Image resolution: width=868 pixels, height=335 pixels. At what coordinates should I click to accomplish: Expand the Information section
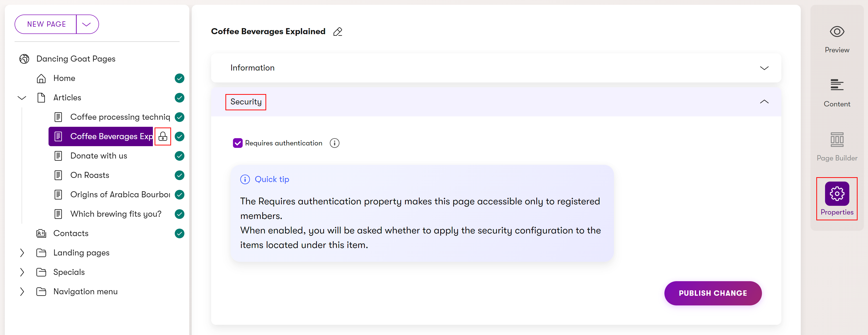tap(764, 68)
